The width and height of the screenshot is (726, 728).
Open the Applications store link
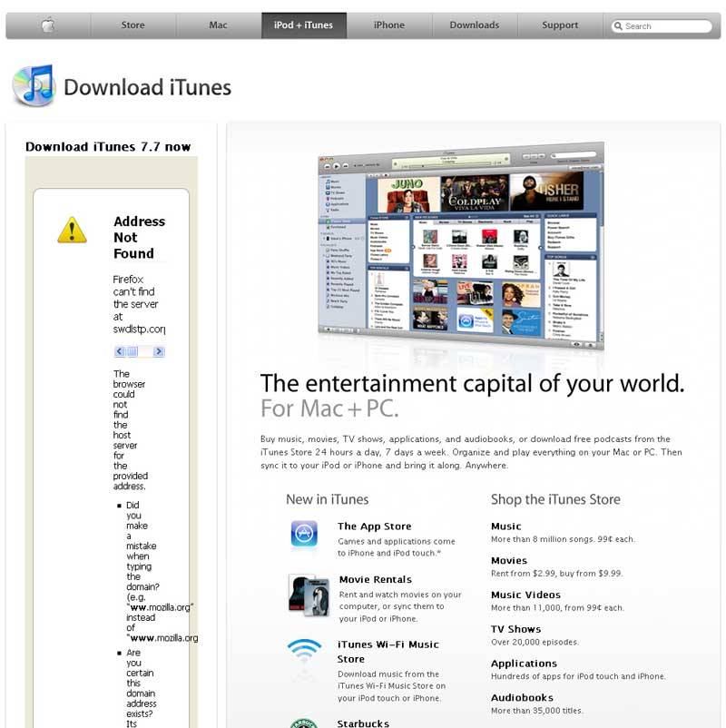(524, 664)
